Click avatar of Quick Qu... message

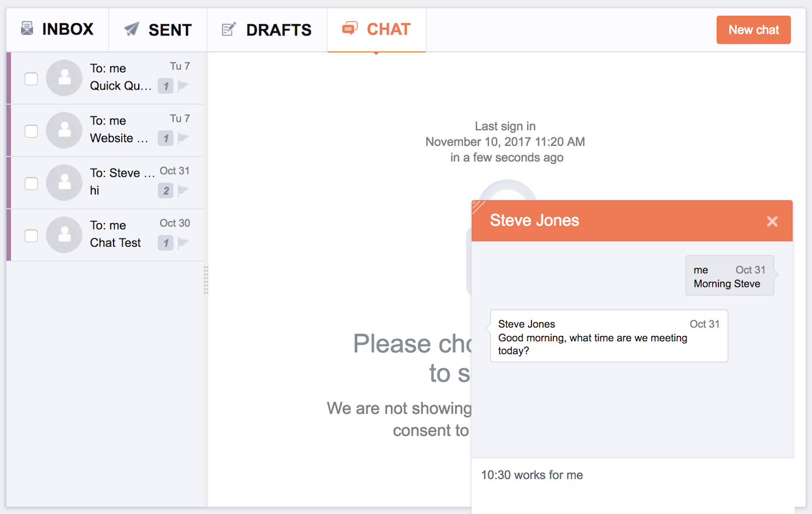pyautogui.click(x=64, y=78)
